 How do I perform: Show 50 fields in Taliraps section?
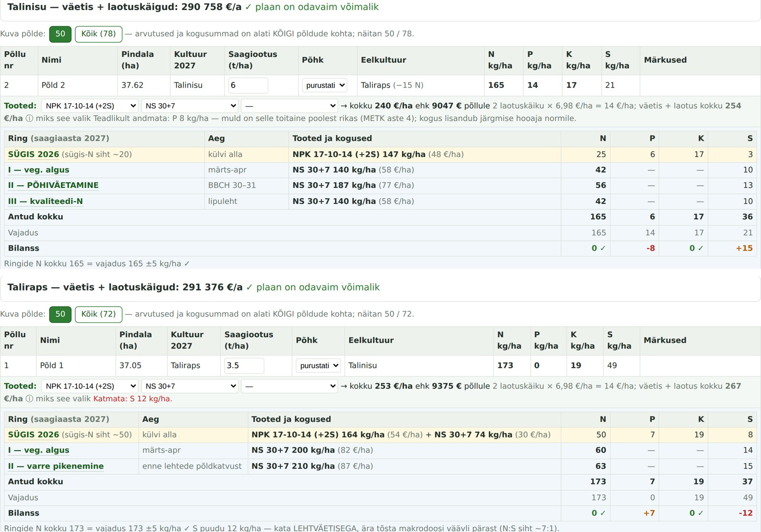click(x=60, y=314)
